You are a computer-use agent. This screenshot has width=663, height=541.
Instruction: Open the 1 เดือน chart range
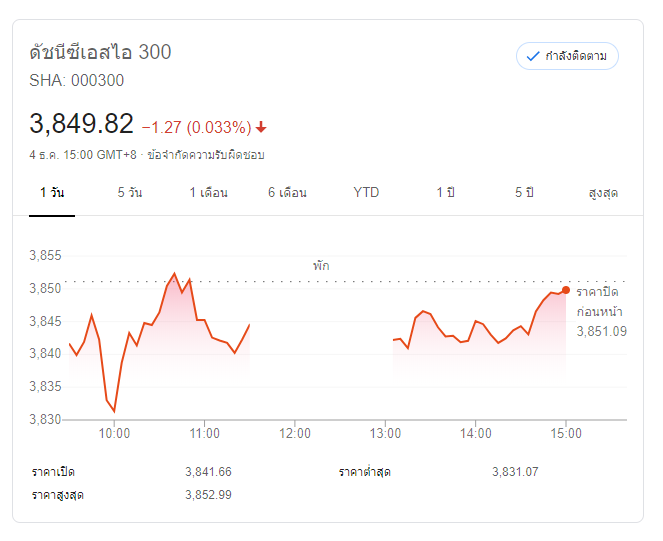pyautogui.click(x=209, y=192)
